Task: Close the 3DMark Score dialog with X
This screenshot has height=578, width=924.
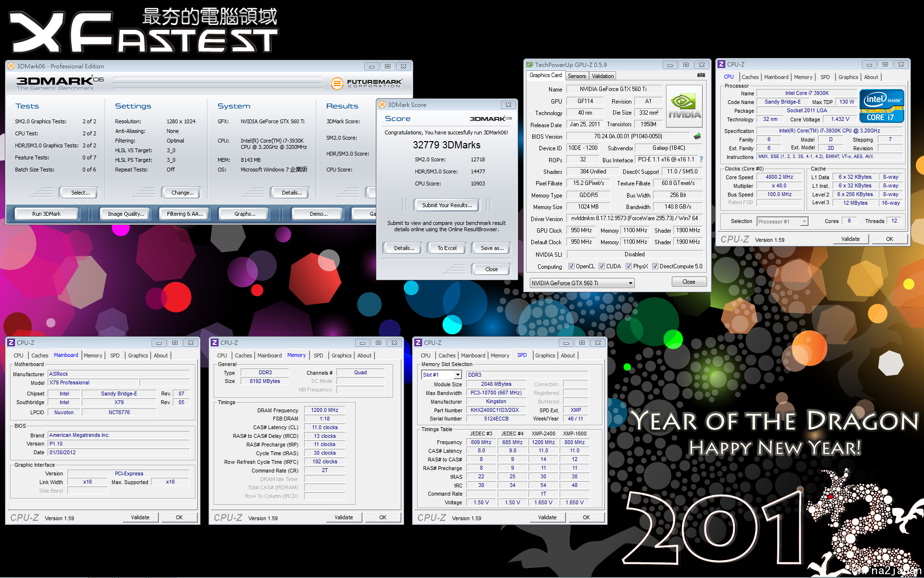Action: [x=509, y=105]
